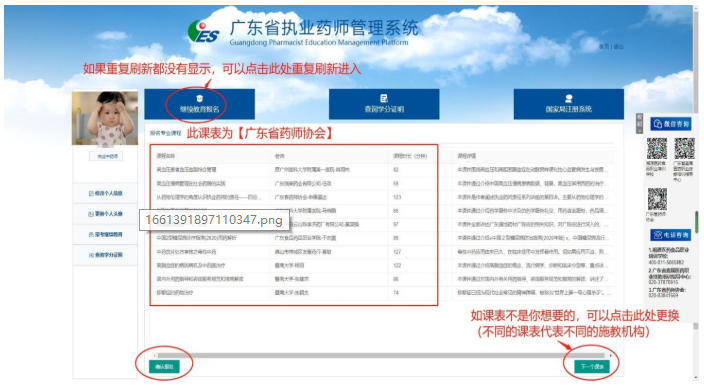
Task: Click the 电话咨询 button
Action: [x=671, y=234]
